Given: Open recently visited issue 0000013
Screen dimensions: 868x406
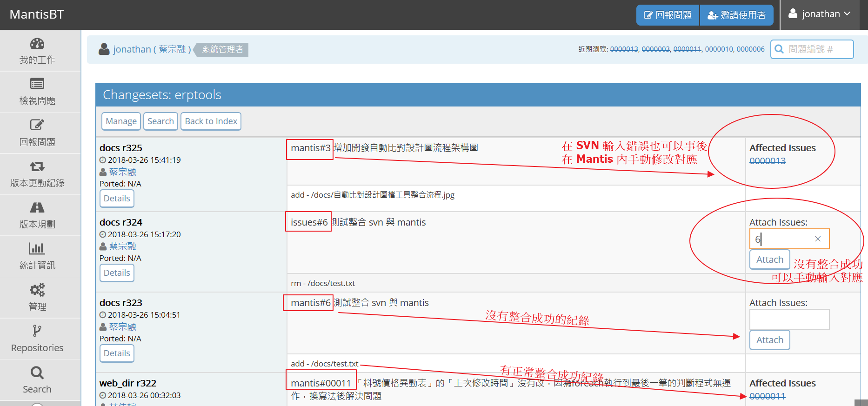Looking at the screenshot, I should [x=624, y=49].
